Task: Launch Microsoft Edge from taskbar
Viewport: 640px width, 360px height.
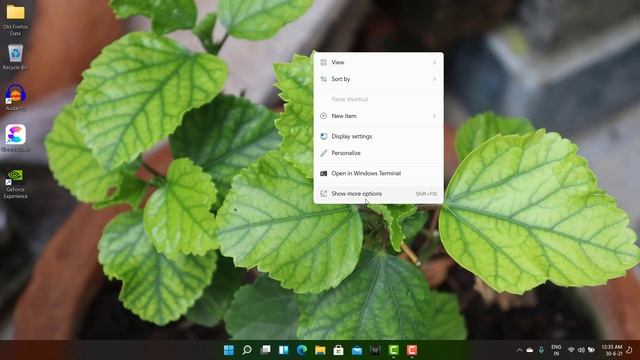Action: 302,350
